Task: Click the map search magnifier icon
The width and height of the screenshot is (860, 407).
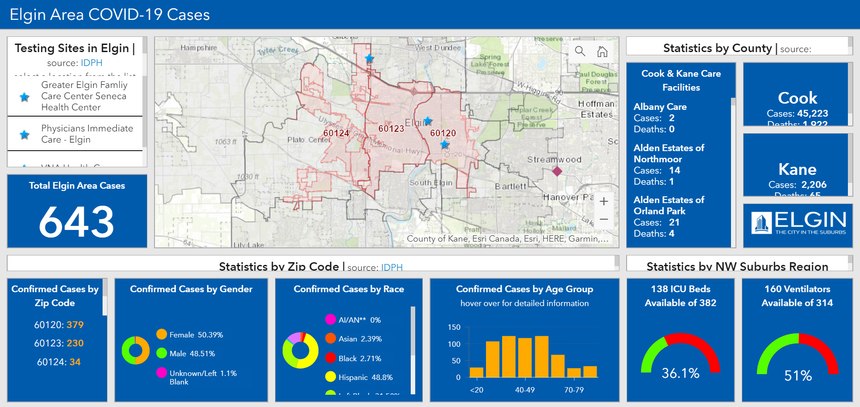Action: [581, 52]
